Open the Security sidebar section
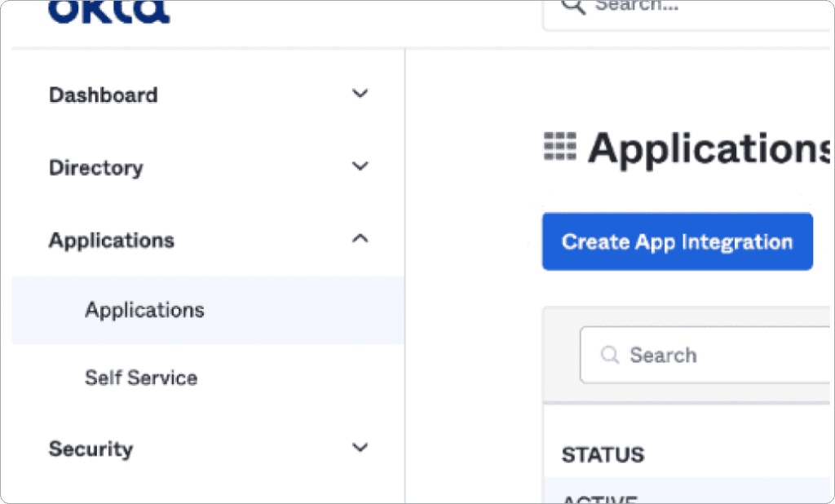 coord(91,449)
